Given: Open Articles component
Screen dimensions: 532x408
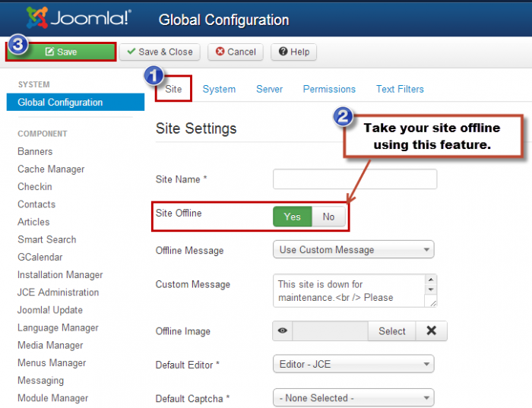Looking at the screenshot, I should 33,222.
